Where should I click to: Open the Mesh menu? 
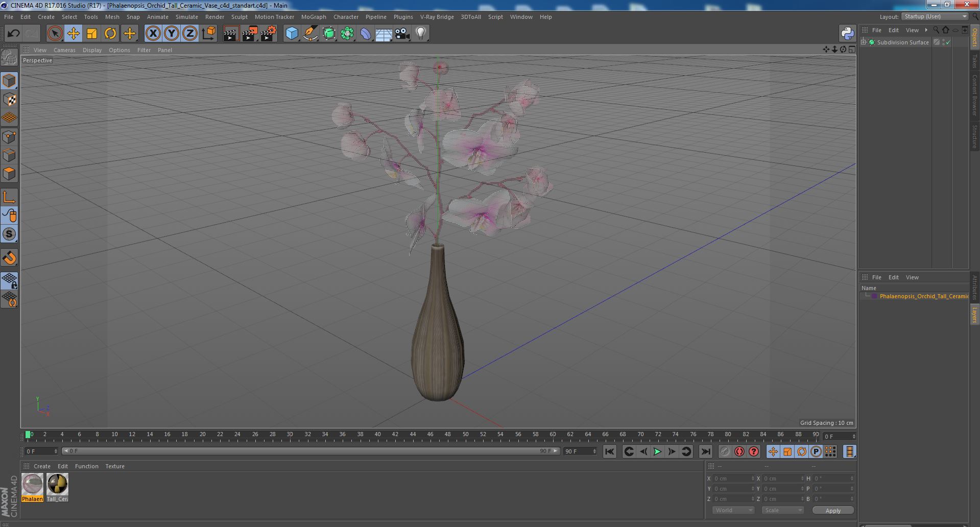(112, 17)
